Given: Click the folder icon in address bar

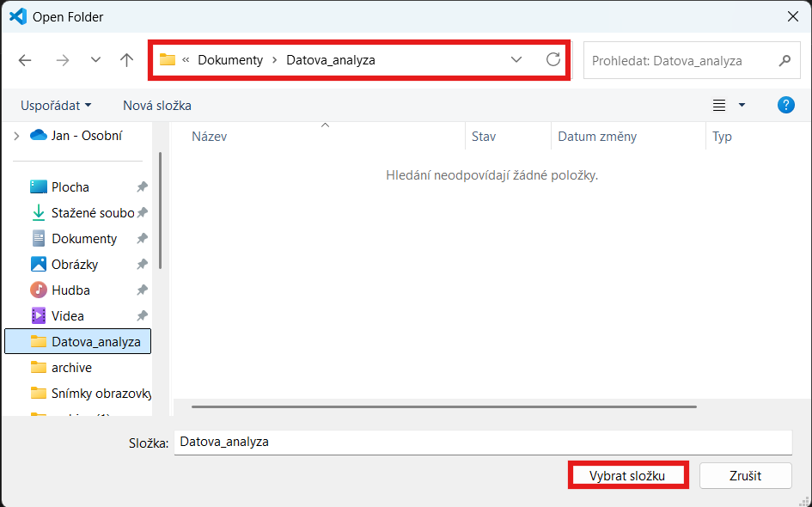Looking at the screenshot, I should [167, 59].
